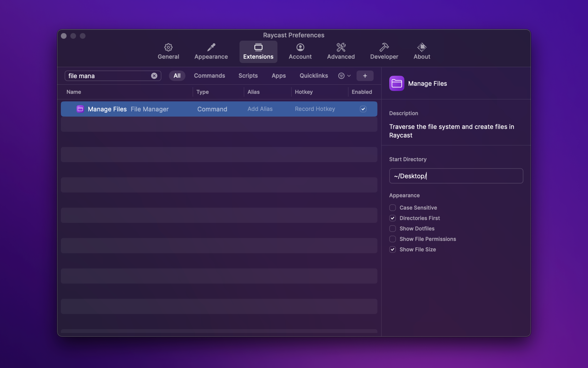Open the General preferences gear icon

(x=168, y=47)
